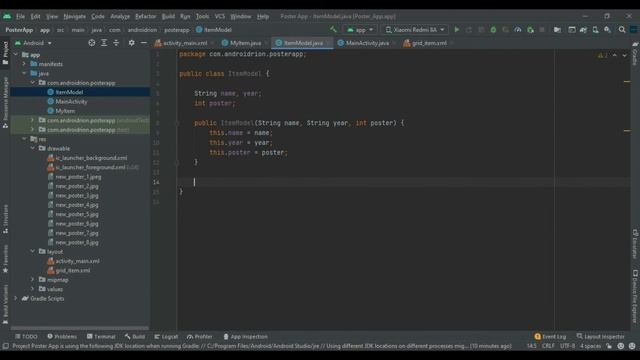Screen dimensions: 640x360
Task: Select new_poster_4.jpg in drawable folder
Action: (x=77, y=205)
